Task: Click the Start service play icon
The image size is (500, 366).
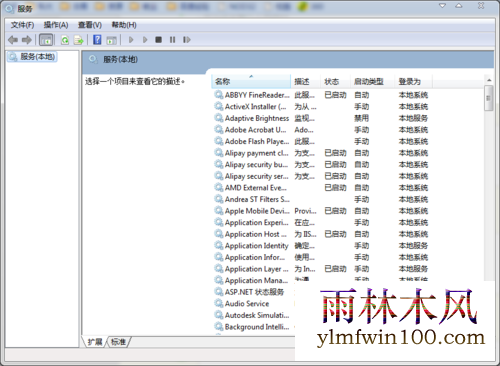Action: pyautogui.click(x=131, y=40)
